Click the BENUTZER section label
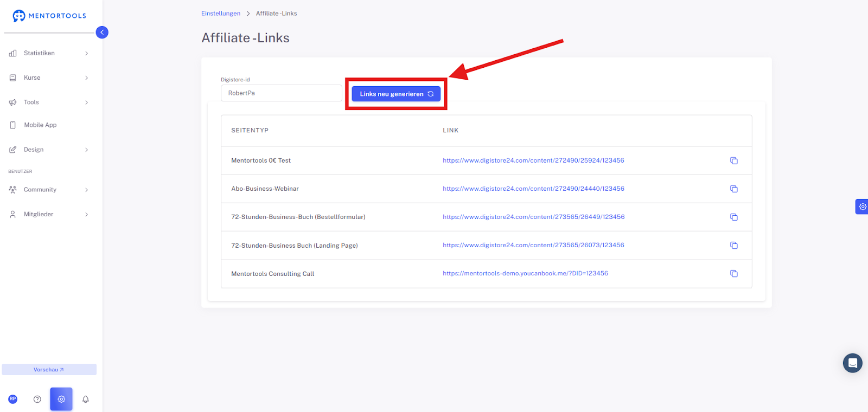Viewport: 868px width, 412px height. pos(20,171)
